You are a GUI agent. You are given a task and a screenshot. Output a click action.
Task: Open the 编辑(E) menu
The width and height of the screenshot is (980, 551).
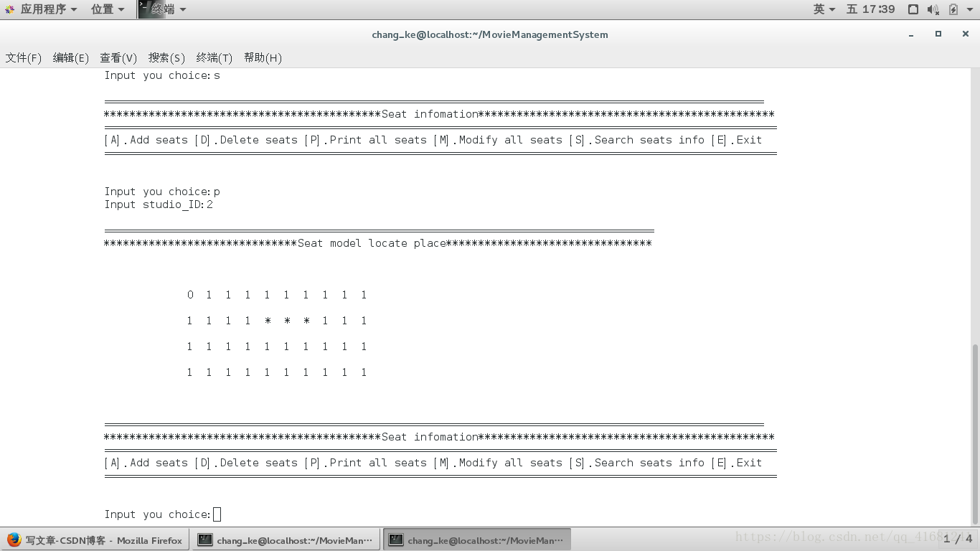(71, 58)
